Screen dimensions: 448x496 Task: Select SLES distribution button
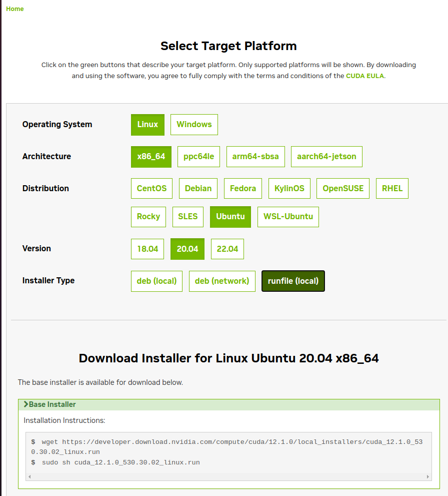[x=187, y=217]
